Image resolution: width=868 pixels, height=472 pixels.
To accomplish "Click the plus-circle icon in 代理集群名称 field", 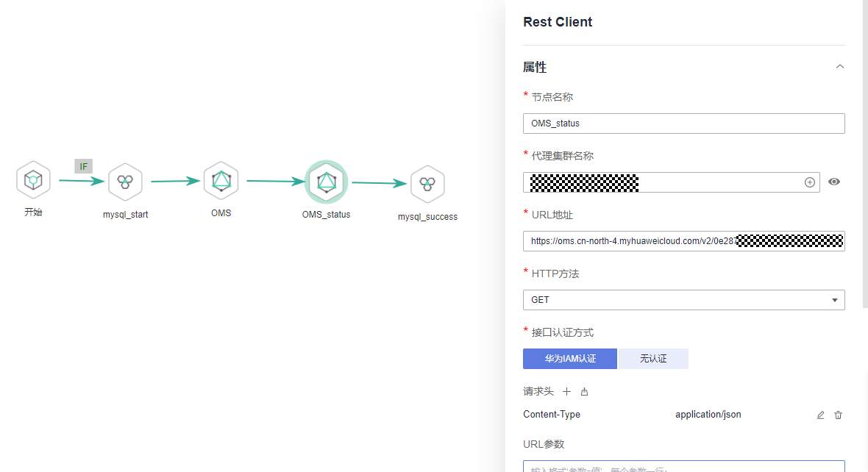I will pyautogui.click(x=810, y=182).
